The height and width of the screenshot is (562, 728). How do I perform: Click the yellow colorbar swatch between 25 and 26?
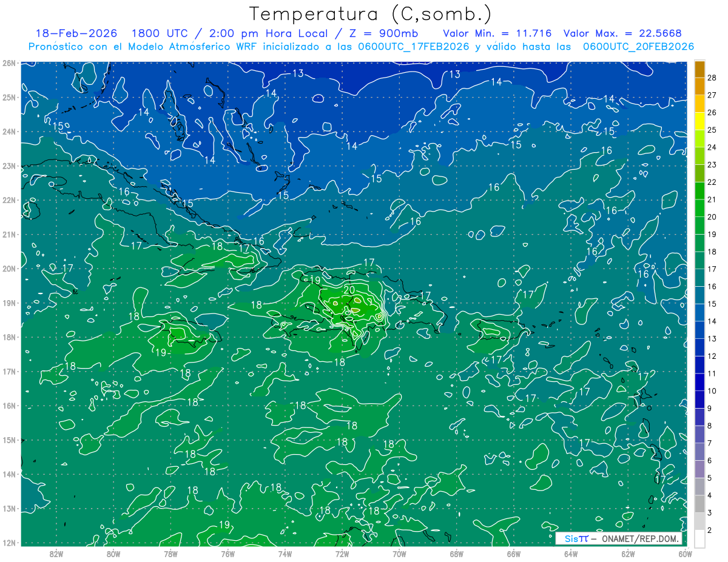coord(699,121)
